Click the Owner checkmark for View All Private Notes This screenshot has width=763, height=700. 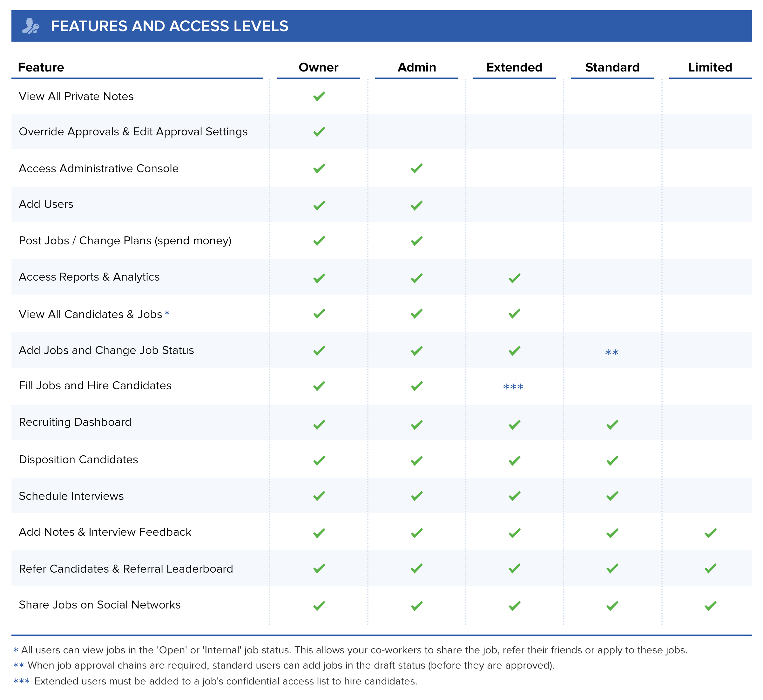click(x=319, y=96)
